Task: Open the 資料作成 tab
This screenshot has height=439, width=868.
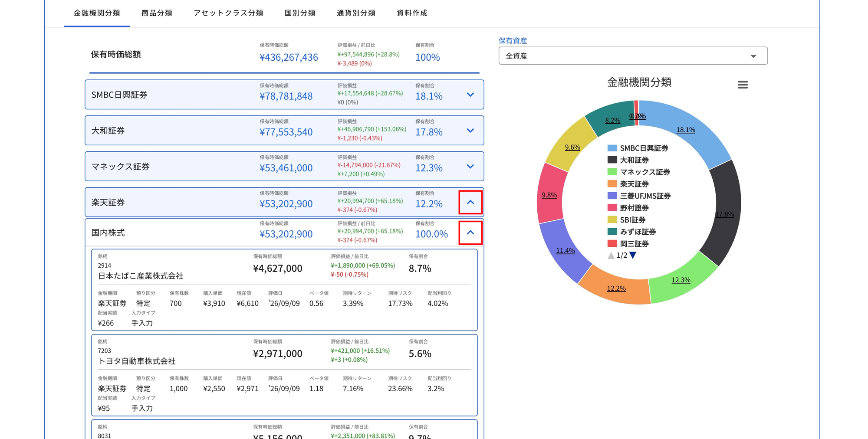Action: click(412, 13)
